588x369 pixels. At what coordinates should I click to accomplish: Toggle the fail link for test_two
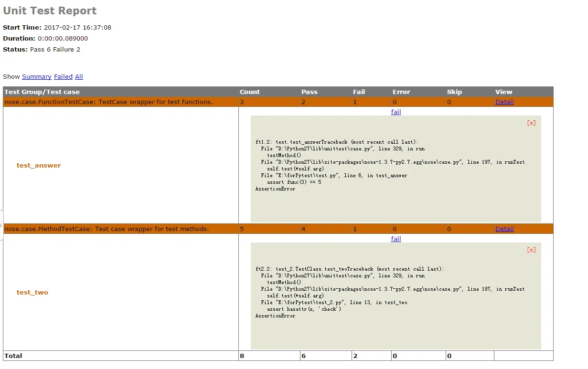(x=396, y=239)
